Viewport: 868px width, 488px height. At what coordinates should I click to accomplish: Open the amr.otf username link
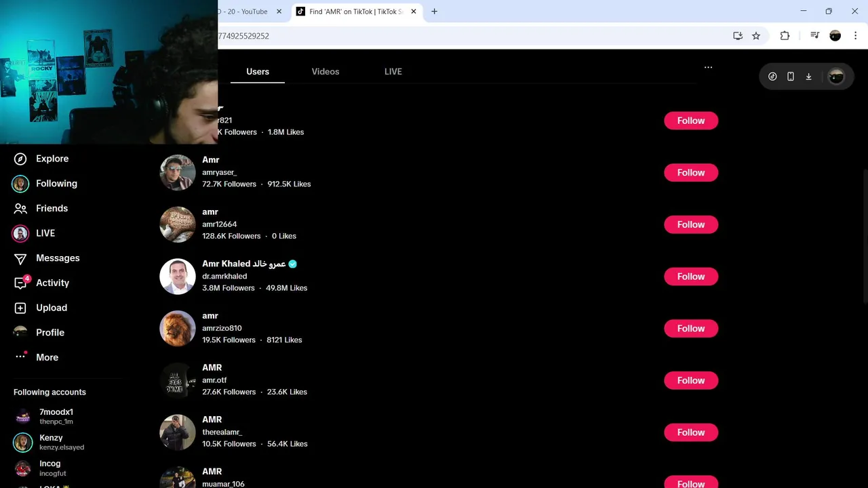coord(214,380)
